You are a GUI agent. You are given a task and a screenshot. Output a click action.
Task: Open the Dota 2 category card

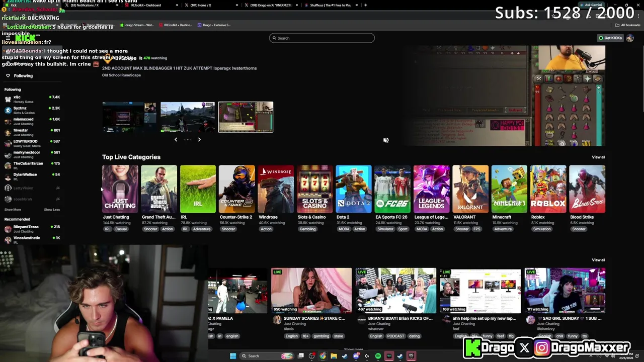(x=353, y=189)
